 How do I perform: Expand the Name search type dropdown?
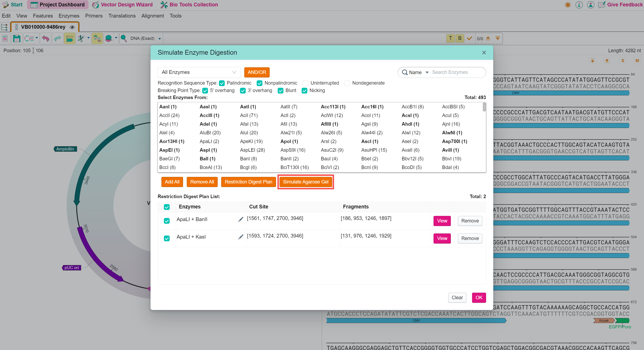[419, 72]
